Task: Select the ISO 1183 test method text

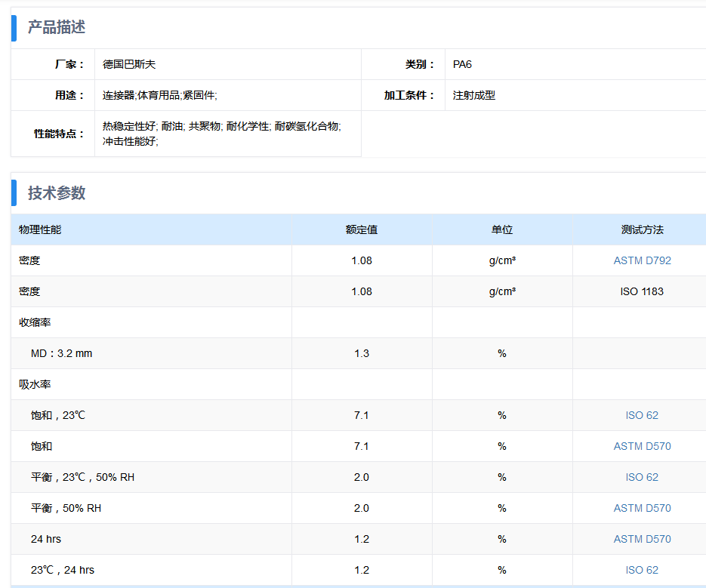Action: [x=642, y=291]
